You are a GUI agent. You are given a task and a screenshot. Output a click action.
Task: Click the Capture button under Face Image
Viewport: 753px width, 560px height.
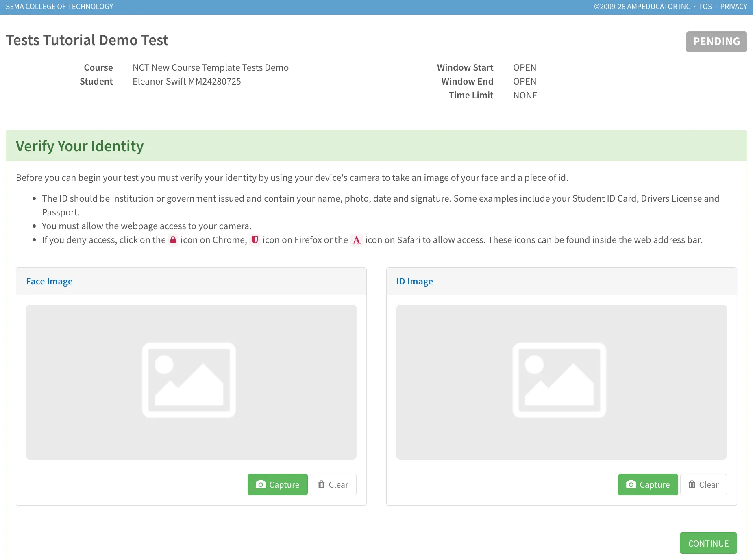point(277,484)
